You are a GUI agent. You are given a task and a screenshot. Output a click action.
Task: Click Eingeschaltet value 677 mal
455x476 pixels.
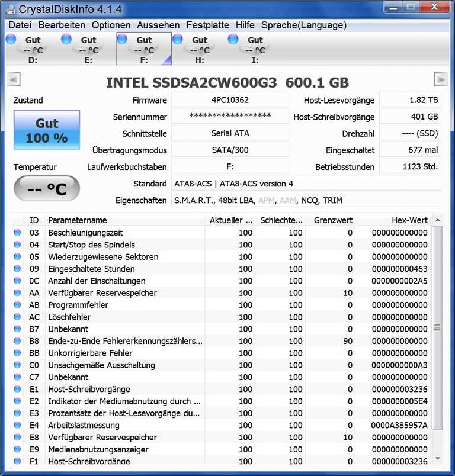coord(410,150)
